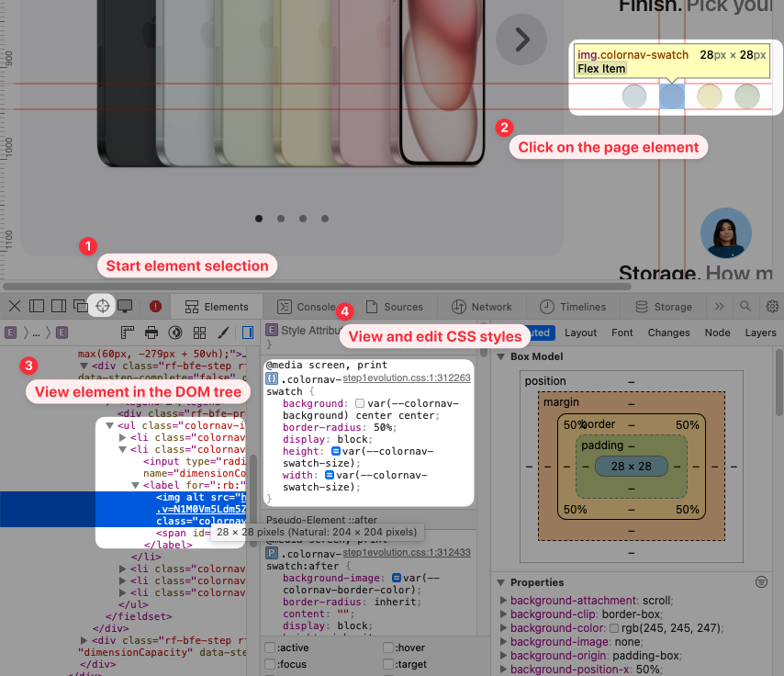
Task: Enable the :active pseudo-class checkbox
Action: (271, 648)
